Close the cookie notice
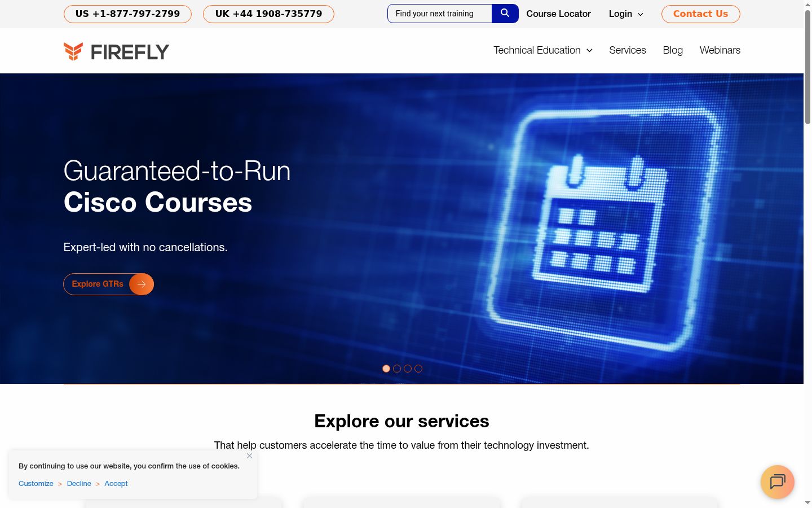This screenshot has width=812, height=508. (x=249, y=456)
